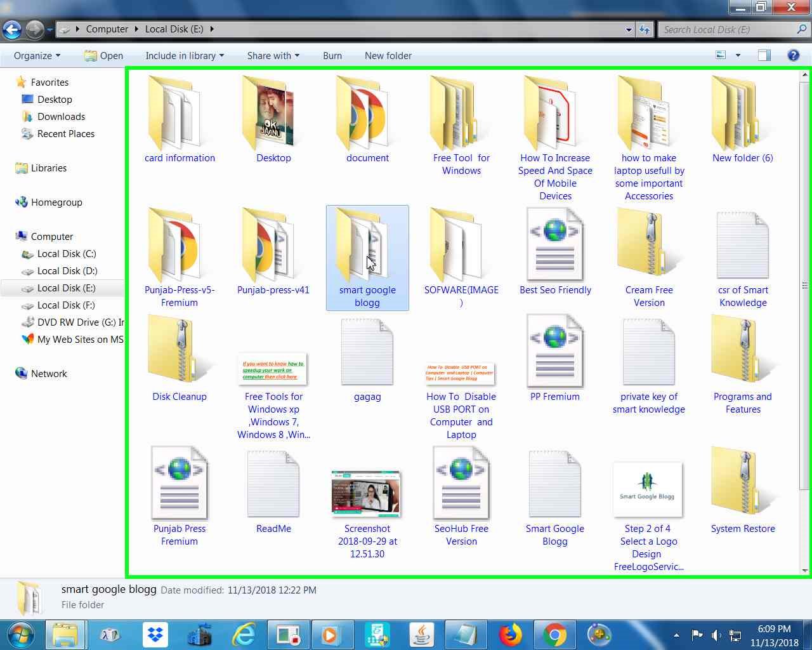Select Punjab-Press-v5-Fremium folder
Screen dimensions: 812x650
click(180, 258)
